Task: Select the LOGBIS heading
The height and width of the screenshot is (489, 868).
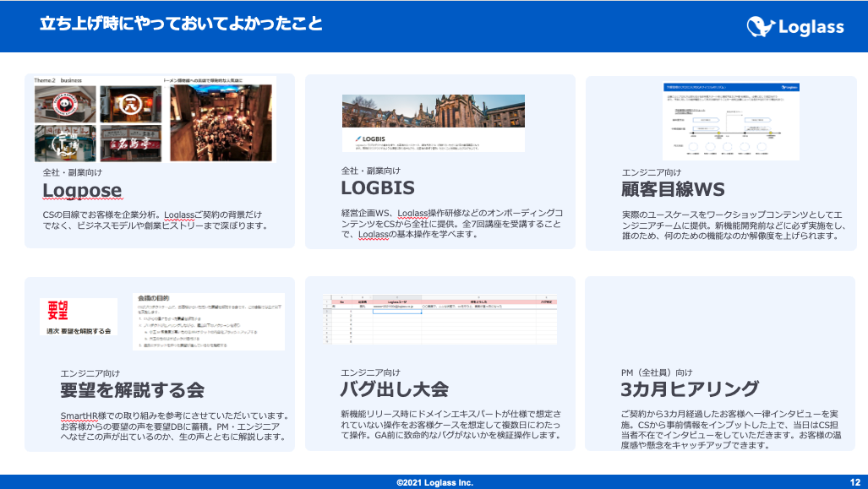Action: [x=378, y=188]
